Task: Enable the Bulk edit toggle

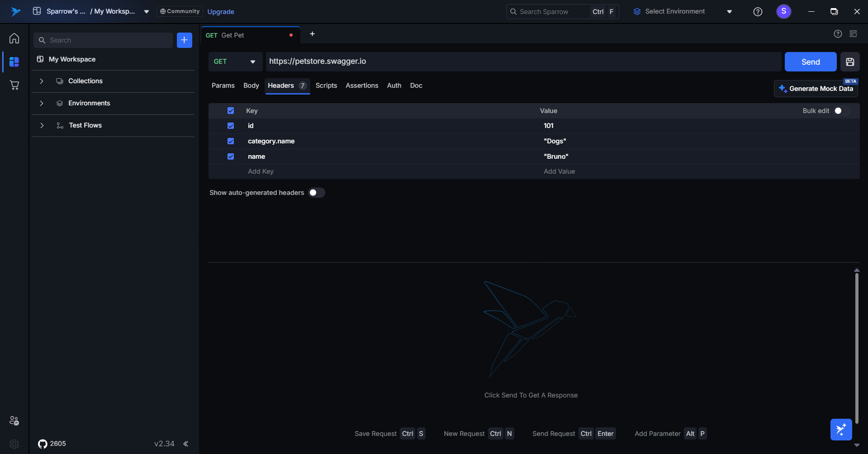Action: tap(841, 111)
